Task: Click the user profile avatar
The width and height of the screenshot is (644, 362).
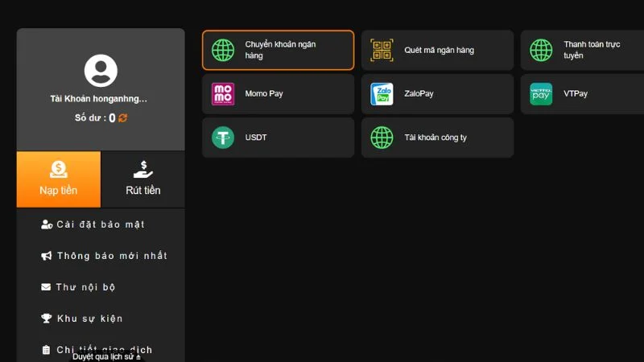Action: coord(101,71)
